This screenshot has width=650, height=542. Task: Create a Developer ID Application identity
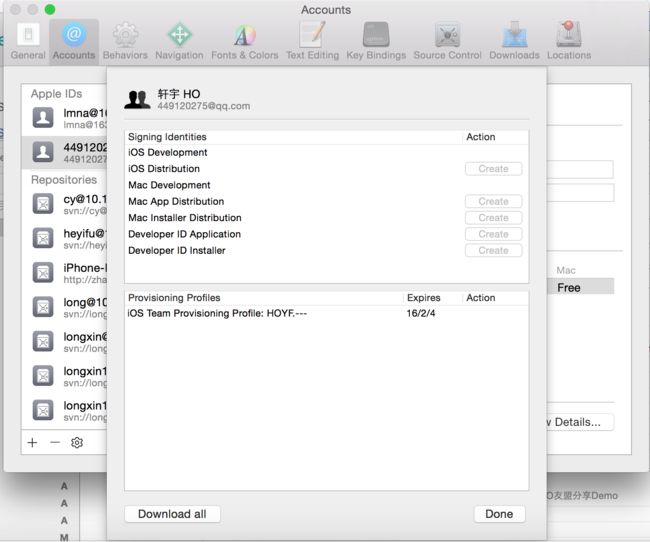(493, 234)
